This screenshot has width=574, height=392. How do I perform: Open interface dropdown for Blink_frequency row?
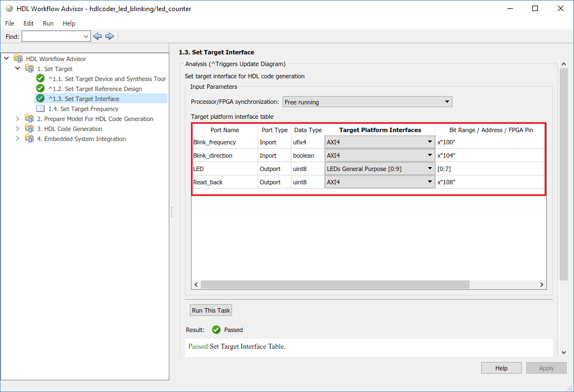pos(380,142)
